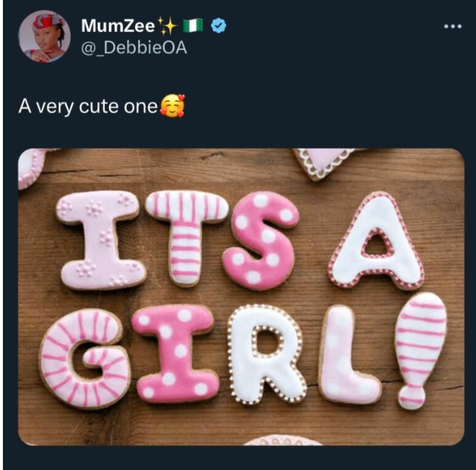Click the pink polka-dot S cookie
Screen dimensions: 476x470
261,239
